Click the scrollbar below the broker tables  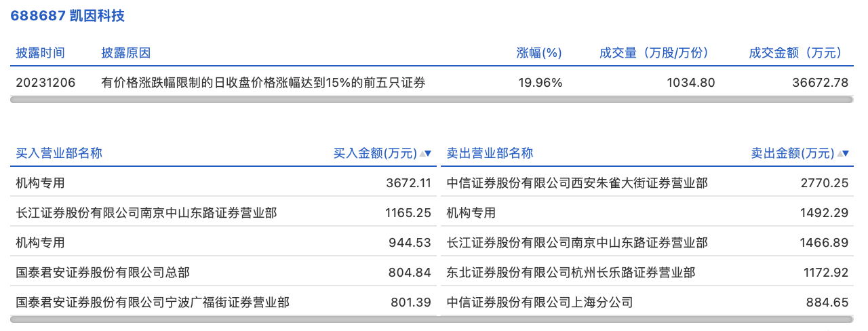click(x=432, y=319)
